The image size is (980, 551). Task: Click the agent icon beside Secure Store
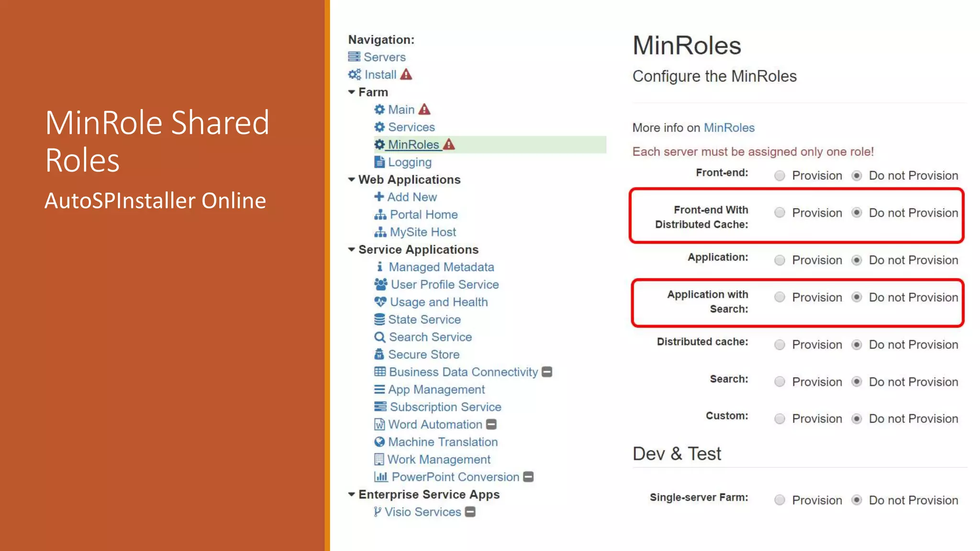click(379, 354)
